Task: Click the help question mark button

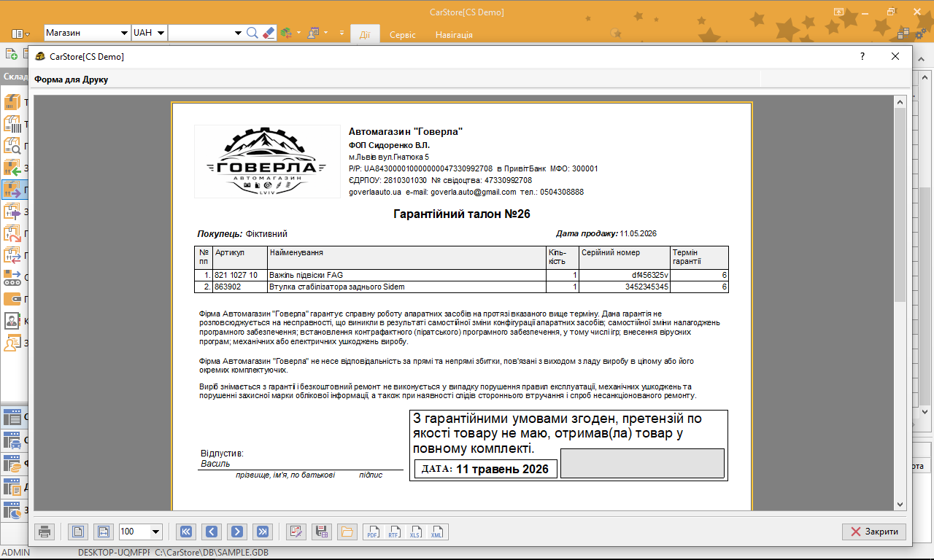Action: click(862, 56)
